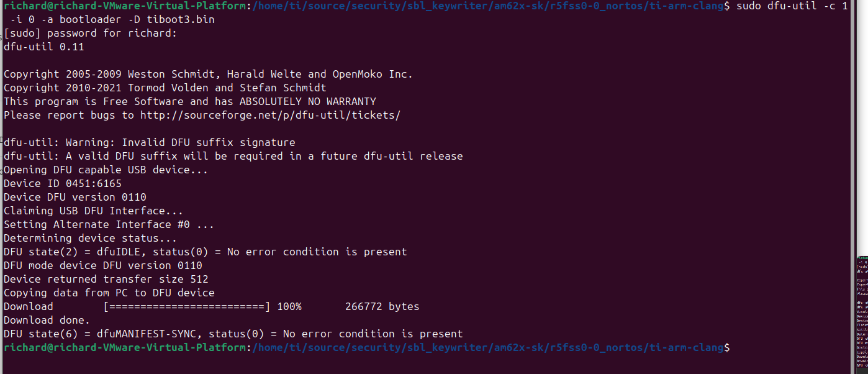
Task: Click the sourceforge dfu-util tickets URL
Action: click(x=270, y=116)
